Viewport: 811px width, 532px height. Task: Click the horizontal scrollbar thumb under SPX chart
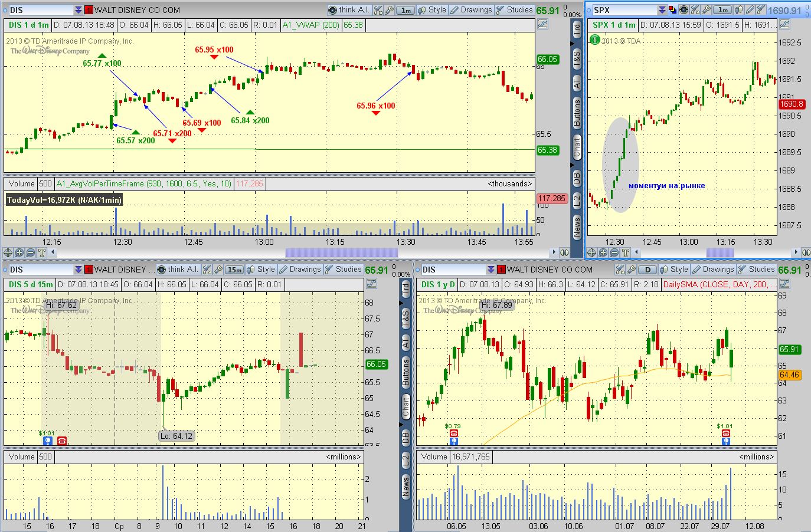click(720, 252)
